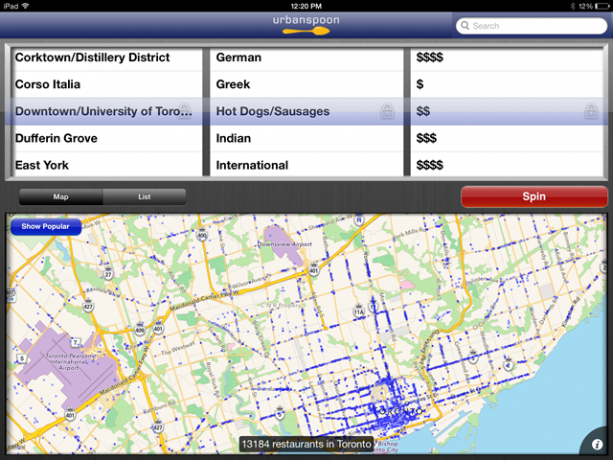
Task: Click the 13184 restaurants in Toronto label
Action: pyautogui.click(x=306, y=444)
